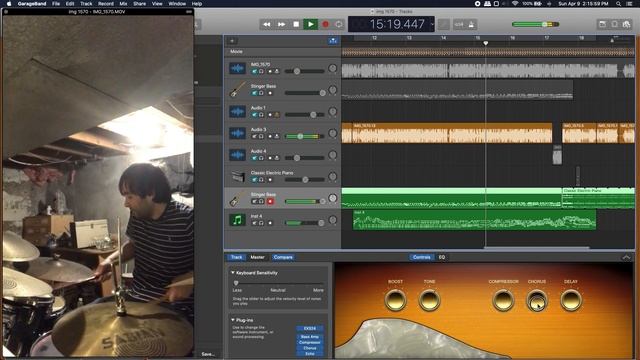
Task: Open the Apple menu
Action: [x=9, y=4]
